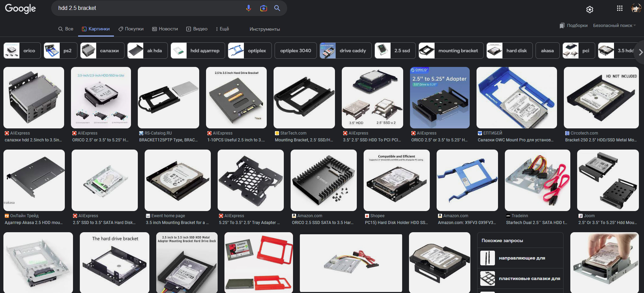
Task: Apply drive caddy filter chip
Action: [x=346, y=51]
